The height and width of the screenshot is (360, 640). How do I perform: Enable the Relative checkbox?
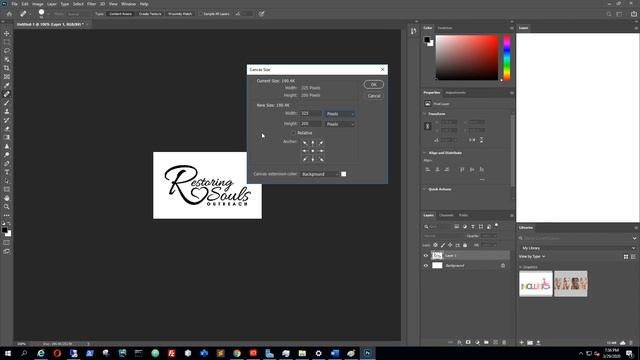click(x=293, y=133)
